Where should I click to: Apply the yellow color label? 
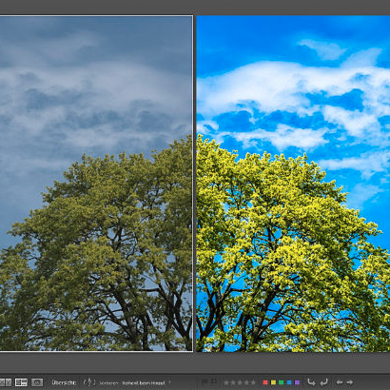[x=273, y=382]
